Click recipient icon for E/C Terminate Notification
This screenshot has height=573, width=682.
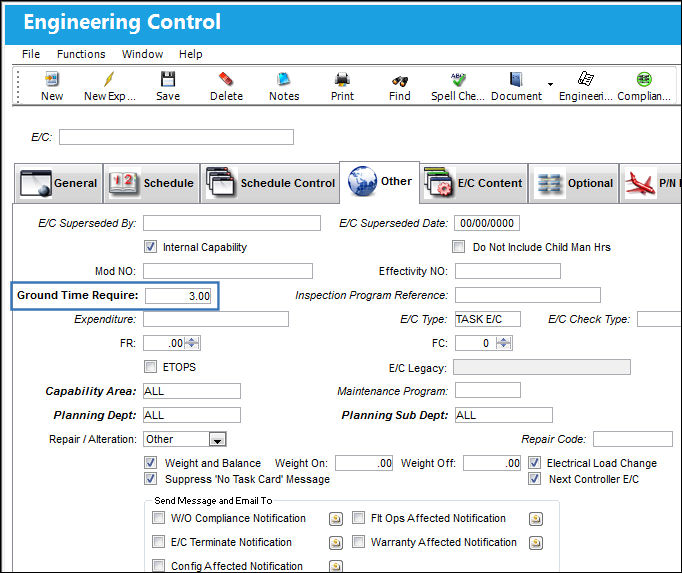(x=336, y=543)
